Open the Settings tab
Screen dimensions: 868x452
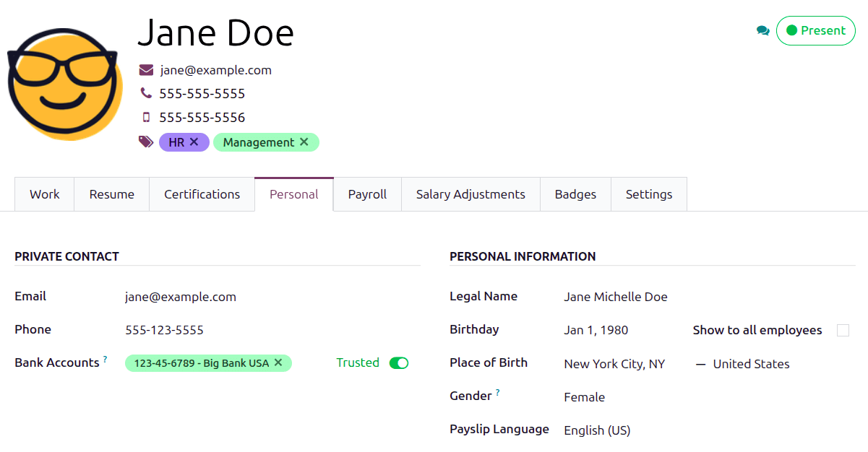[x=648, y=194]
